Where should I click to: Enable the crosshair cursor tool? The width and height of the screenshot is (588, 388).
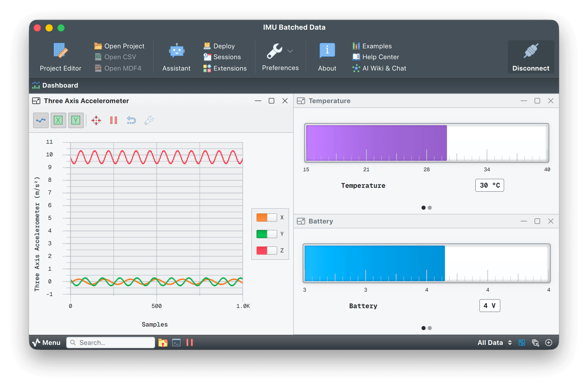96,120
